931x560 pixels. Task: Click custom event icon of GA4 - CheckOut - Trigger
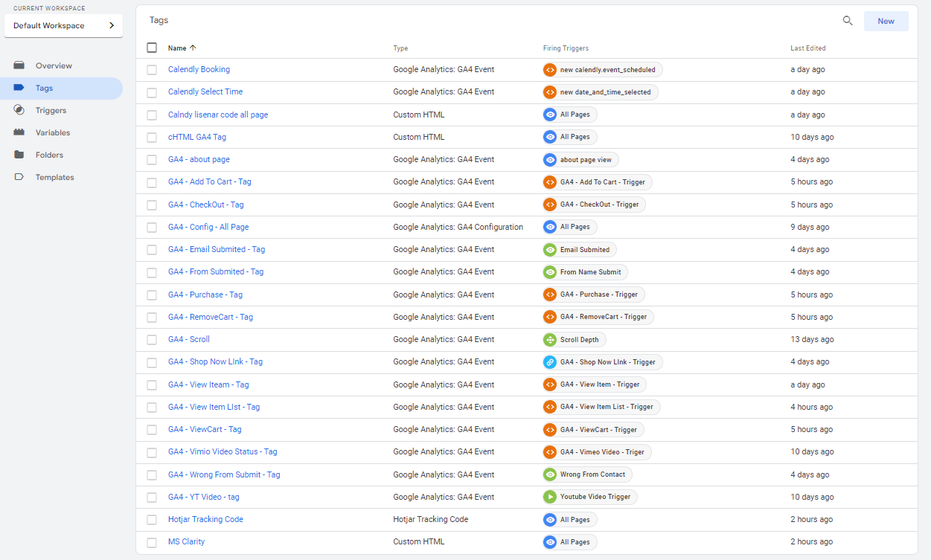550,205
